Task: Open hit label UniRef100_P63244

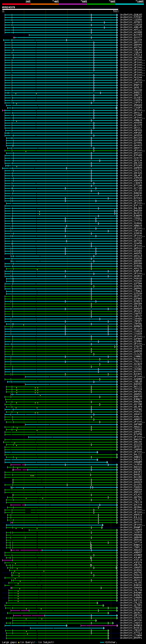Action: (x=131, y=77)
